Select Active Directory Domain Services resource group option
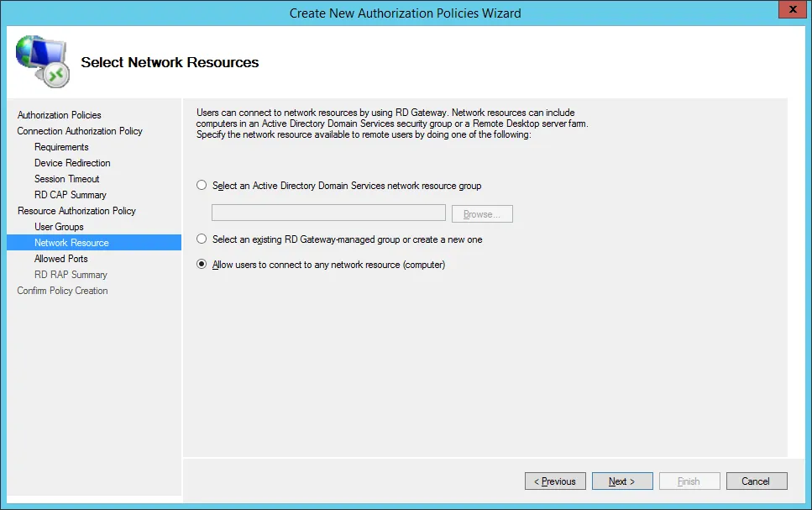This screenshot has height=510, width=812. point(202,186)
